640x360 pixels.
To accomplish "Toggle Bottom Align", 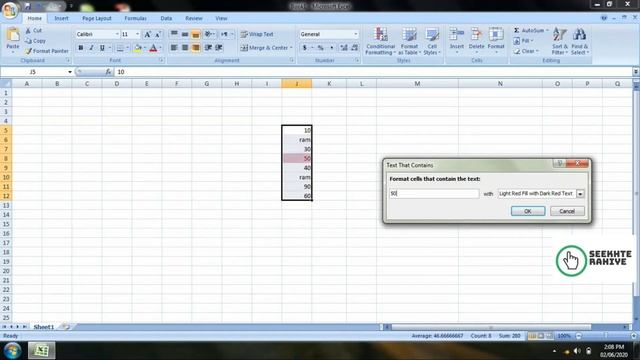I will tap(196, 34).
